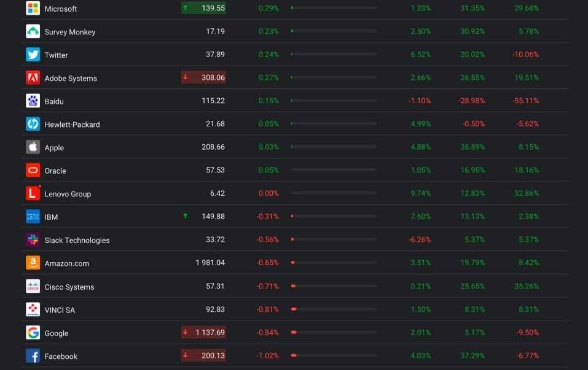Open the Amazon.com logo icon
Viewport: 588px width, 370px height.
point(33,263)
